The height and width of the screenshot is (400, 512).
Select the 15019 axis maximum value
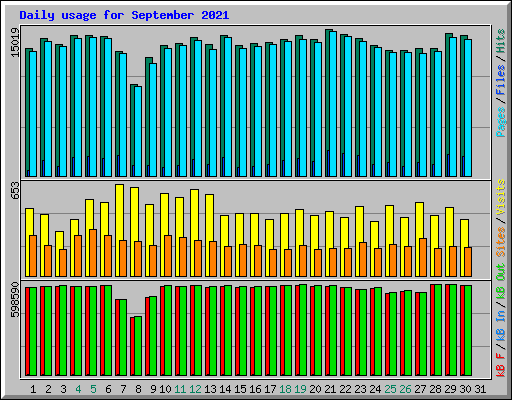pyautogui.click(x=15, y=42)
